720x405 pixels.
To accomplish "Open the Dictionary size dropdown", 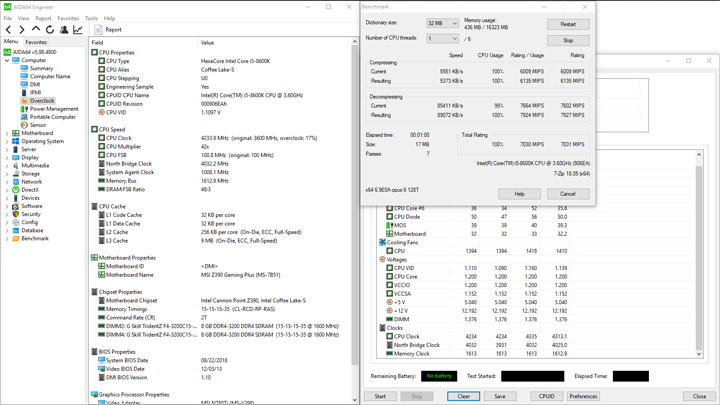I will pos(442,23).
